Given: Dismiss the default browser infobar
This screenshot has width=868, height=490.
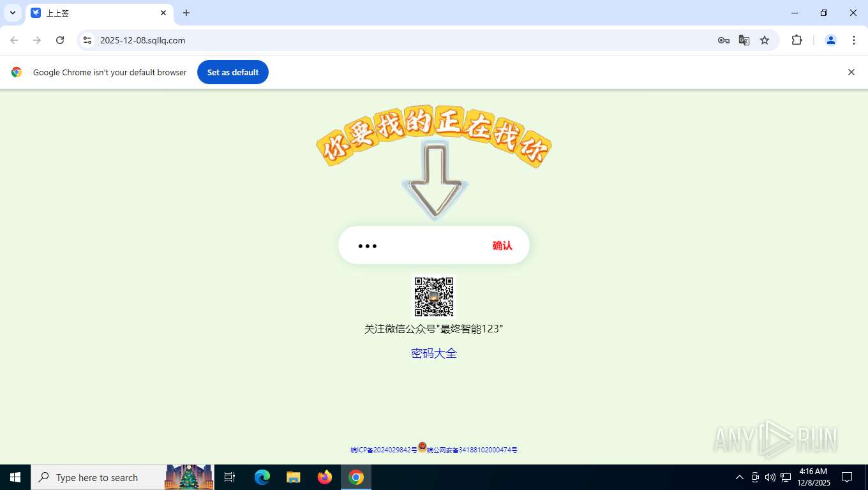Looking at the screenshot, I should [851, 72].
